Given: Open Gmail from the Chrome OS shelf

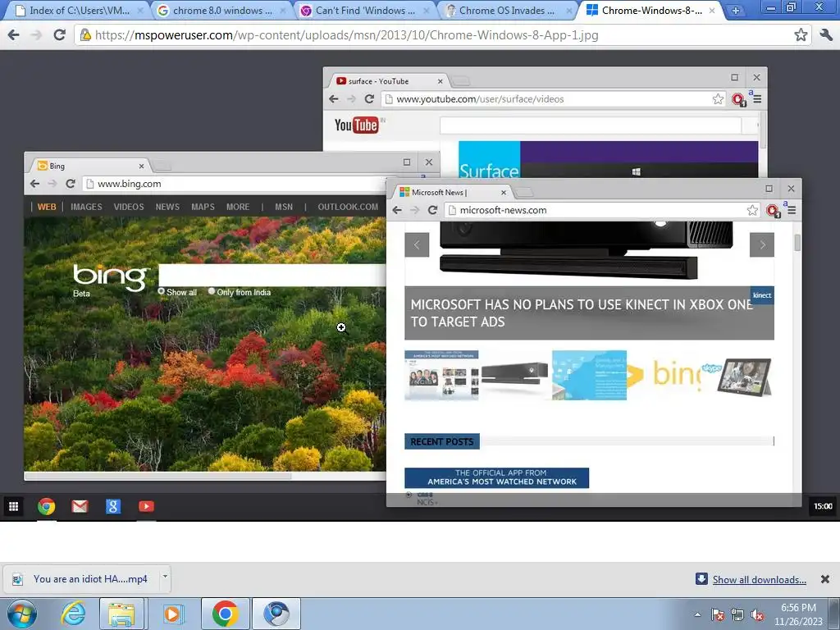Looking at the screenshot, I should pos(80,506).
